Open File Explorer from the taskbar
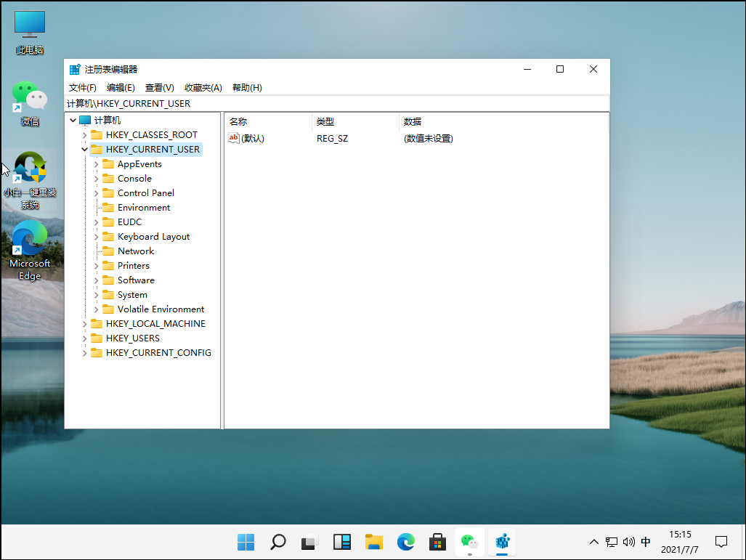Image resolution: width=746 pixels, height=560 pixels. click(373, 542)
